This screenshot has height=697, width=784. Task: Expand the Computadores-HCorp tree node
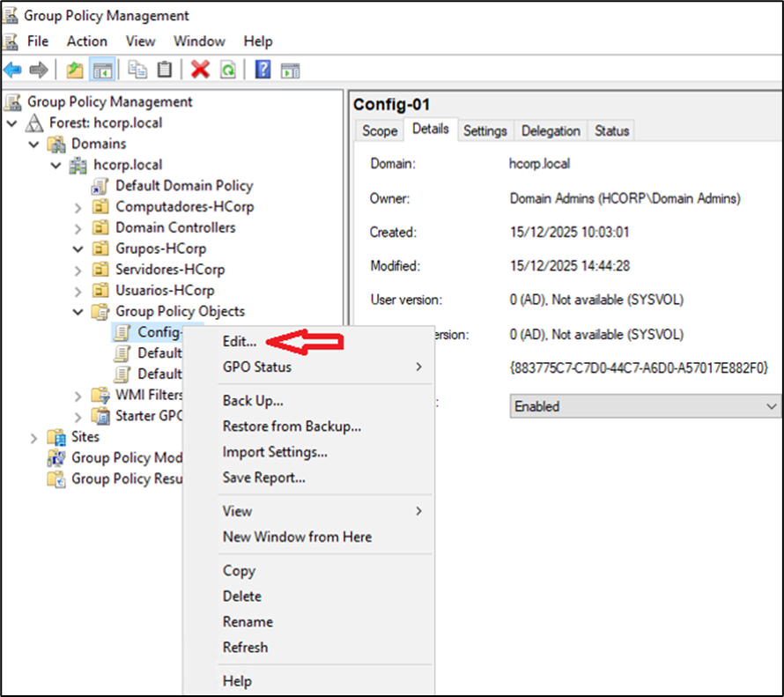tap(78, 207)
